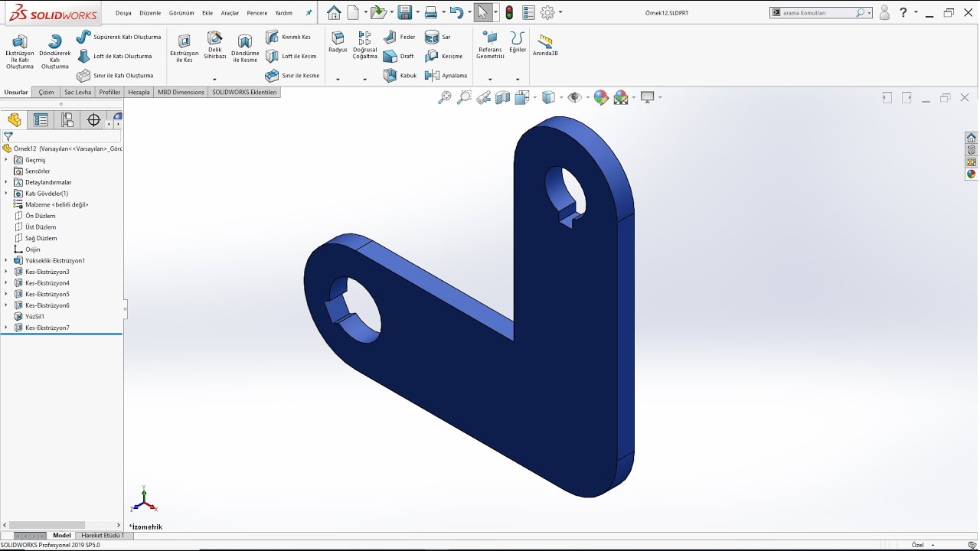Select Ekstrüzyon ile Katı Oluşturma tool

(x=19, y=52)
